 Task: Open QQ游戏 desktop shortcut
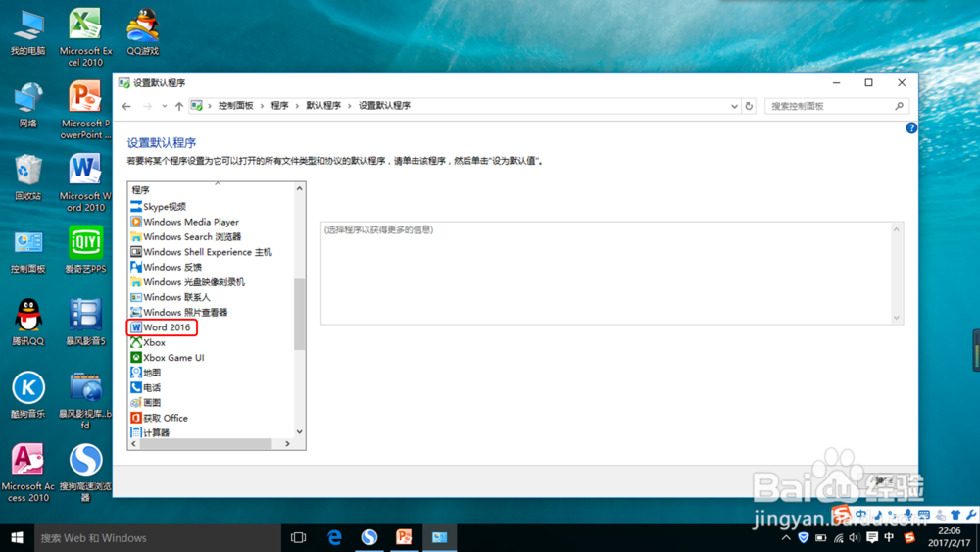pyautogui.click(x=143, y=32)
